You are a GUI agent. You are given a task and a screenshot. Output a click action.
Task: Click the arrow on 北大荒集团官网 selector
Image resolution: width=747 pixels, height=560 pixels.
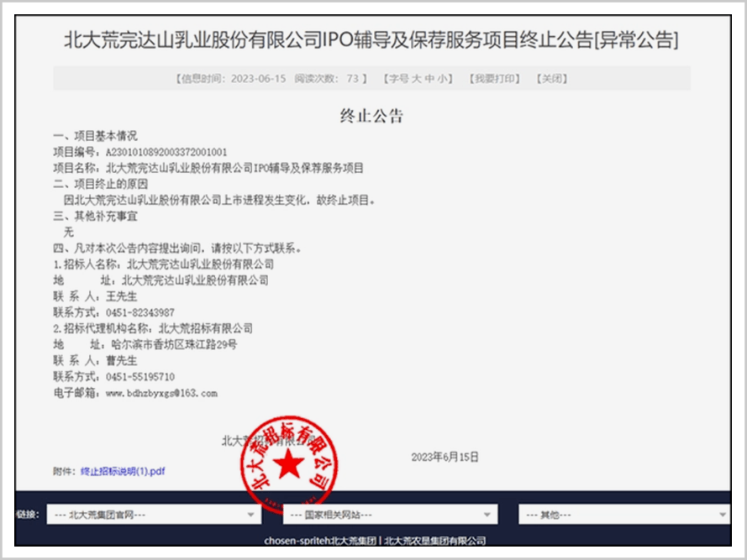pos(250,515)
